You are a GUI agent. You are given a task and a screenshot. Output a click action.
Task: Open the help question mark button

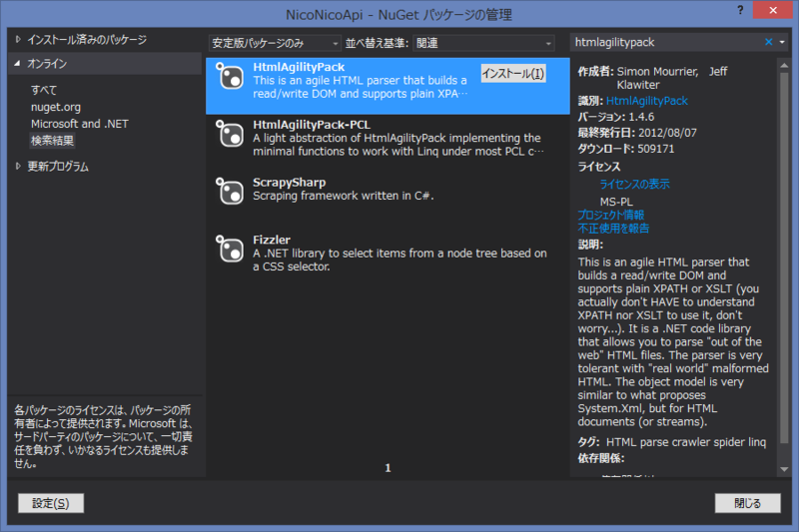pyautogui.click(x=740, y=10)
